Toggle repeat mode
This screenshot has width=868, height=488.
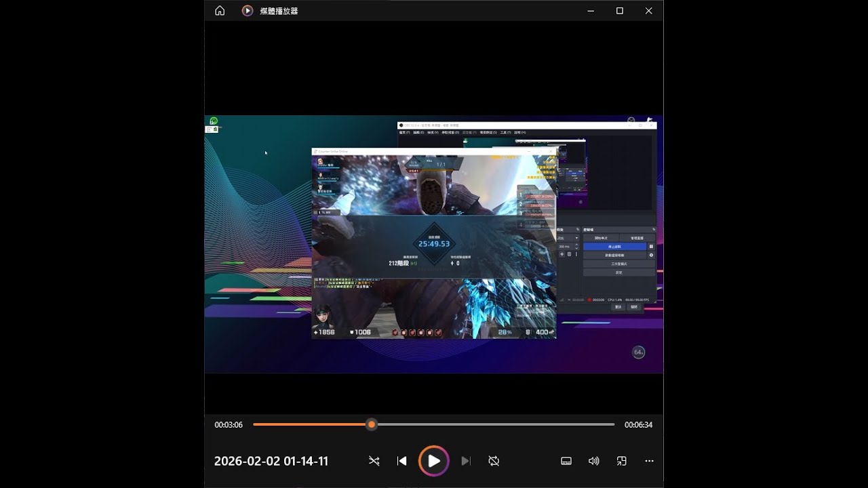pyautogui.click(x=494, y=461)
